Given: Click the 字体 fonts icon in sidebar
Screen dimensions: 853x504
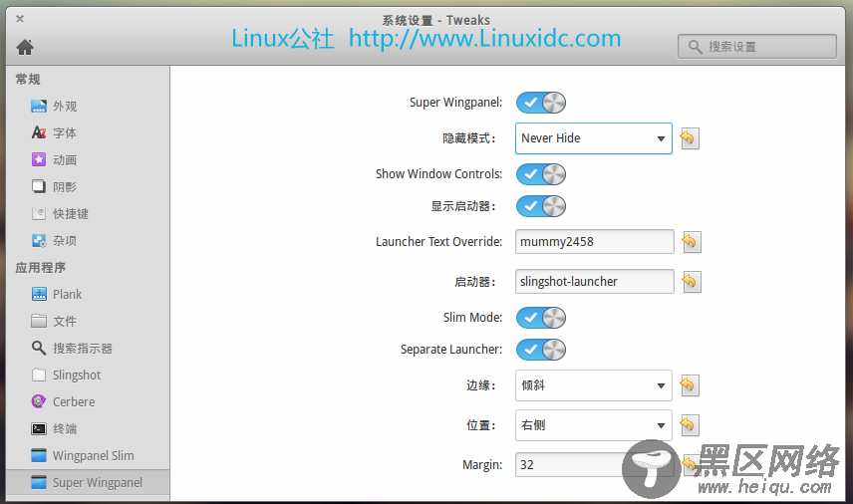Looking at the screenshot, I should coord(39,132).
